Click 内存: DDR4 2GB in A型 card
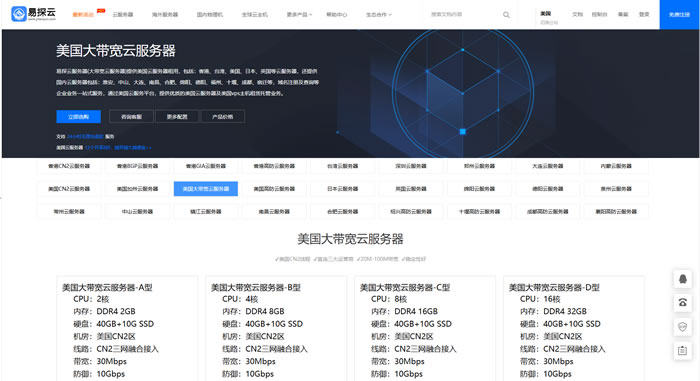Viewport: 700px width, 381px height. coord(104,311)
